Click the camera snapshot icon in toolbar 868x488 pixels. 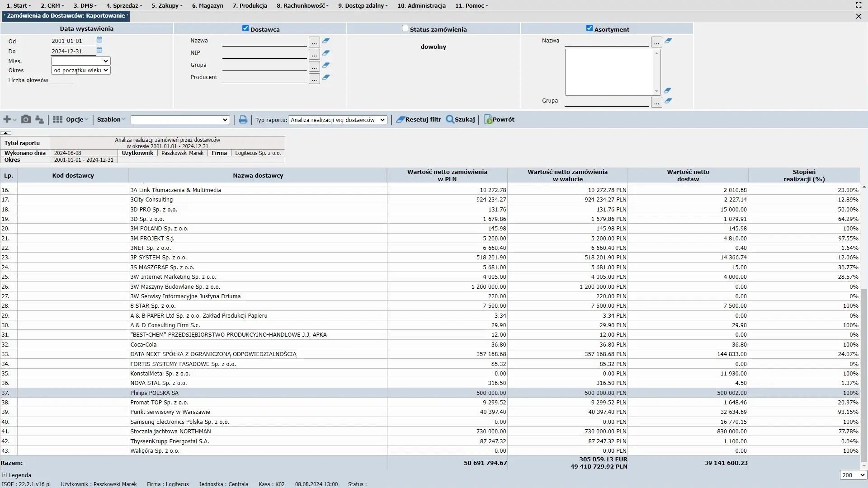tap(26, 119)
